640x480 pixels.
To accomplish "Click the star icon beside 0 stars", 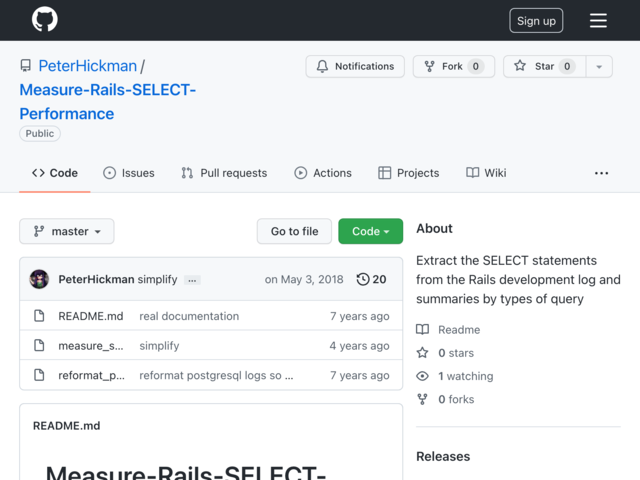I will pos(422,353).
